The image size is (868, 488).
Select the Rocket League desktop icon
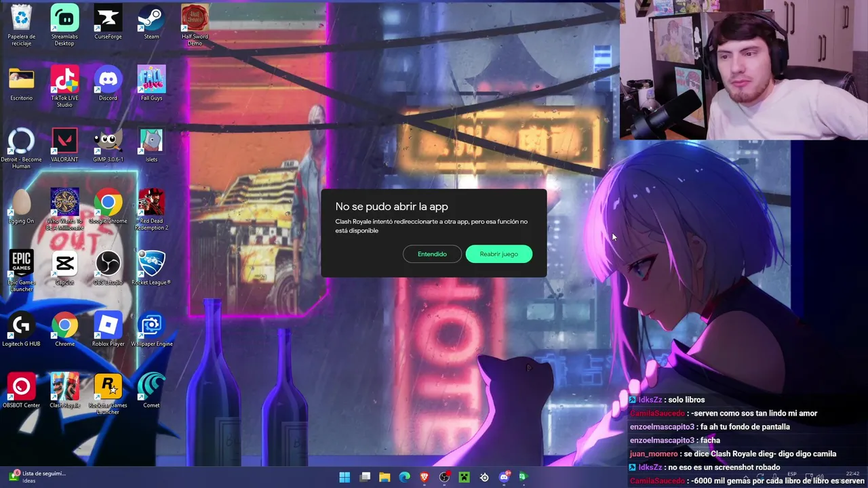(x=151, y=268)
